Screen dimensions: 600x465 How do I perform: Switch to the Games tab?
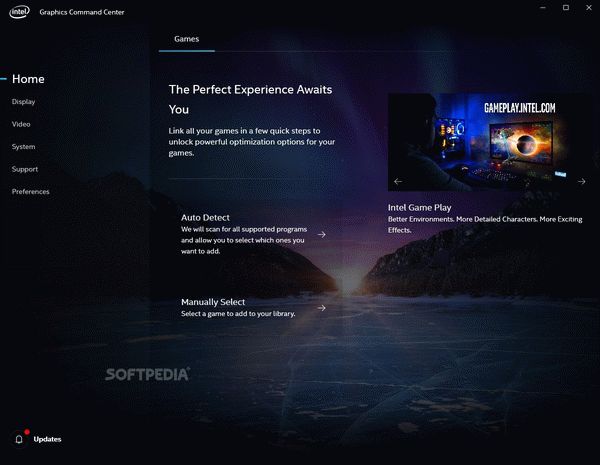click(187, 39)
